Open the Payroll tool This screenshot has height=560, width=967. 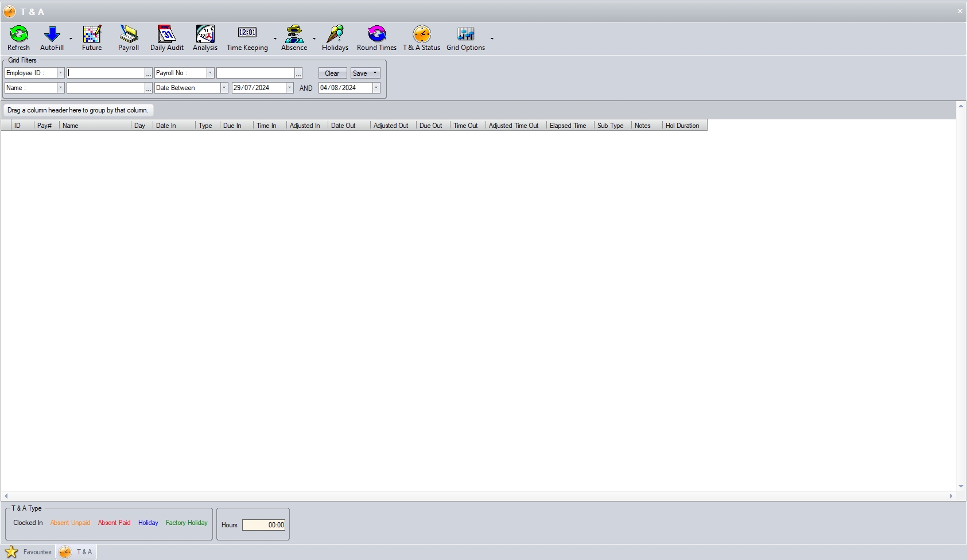(x=129, y=35)
